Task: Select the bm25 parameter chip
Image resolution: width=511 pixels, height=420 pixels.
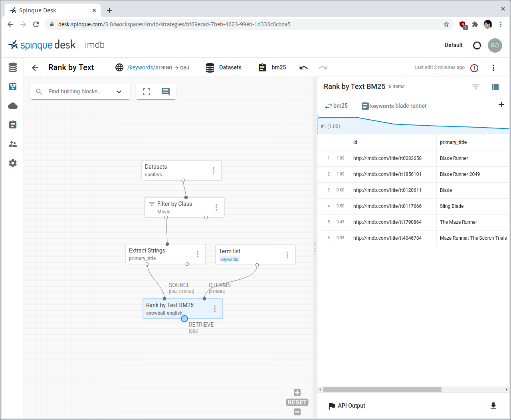Action: 336,106
